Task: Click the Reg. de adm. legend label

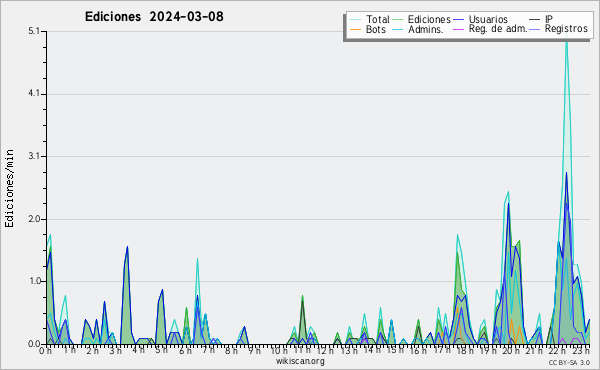Action: (x=498, y=29)
